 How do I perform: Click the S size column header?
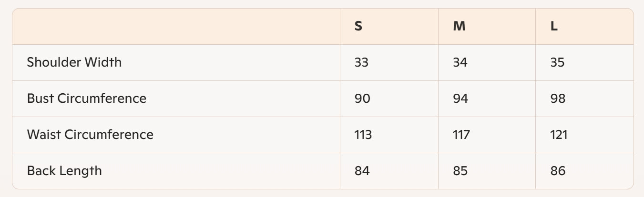click(358, 27)
